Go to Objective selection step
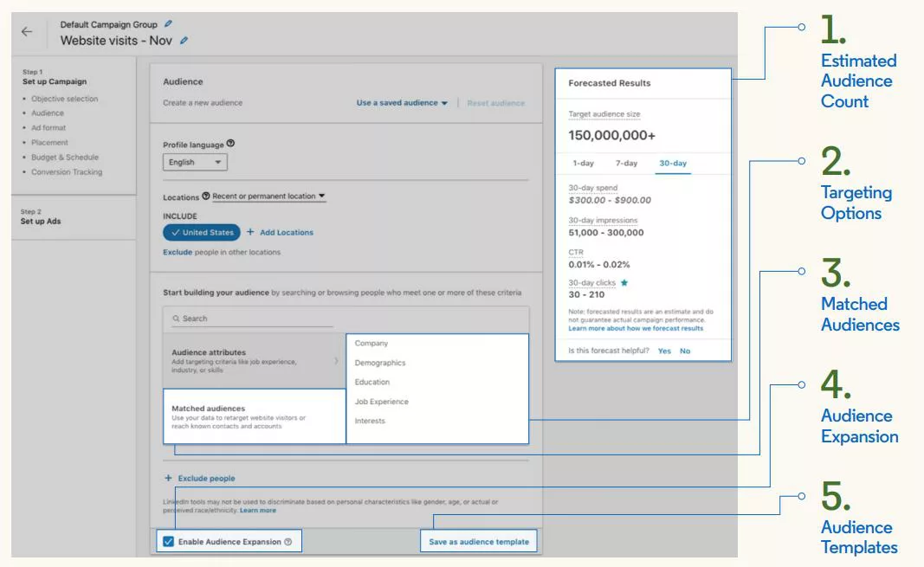This screenshot has height=567, width=924. 64,99
